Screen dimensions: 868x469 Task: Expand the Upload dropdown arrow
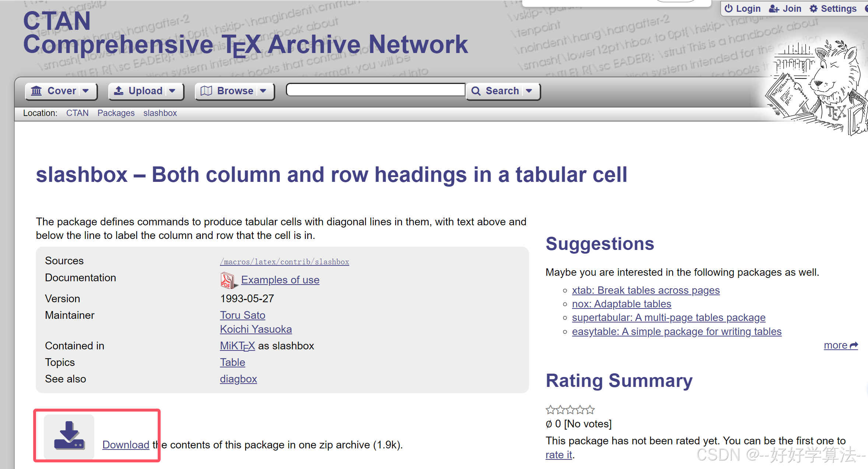(172, 91)
